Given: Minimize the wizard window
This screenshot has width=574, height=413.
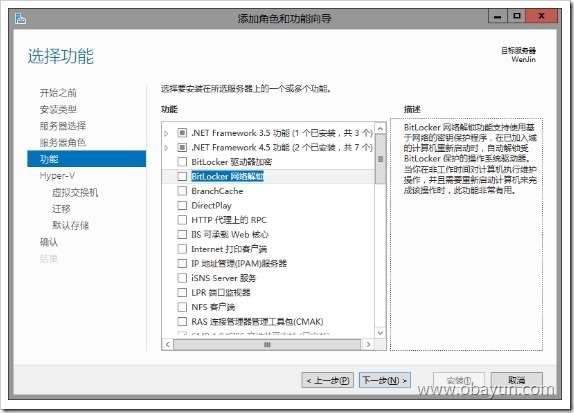Looking at the screenshot, I should coord(497,16).
